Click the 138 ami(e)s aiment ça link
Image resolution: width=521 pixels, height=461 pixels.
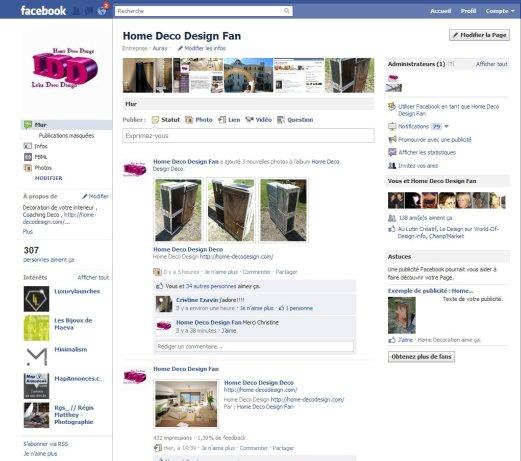pyautogui.click(x=425, y=218)
